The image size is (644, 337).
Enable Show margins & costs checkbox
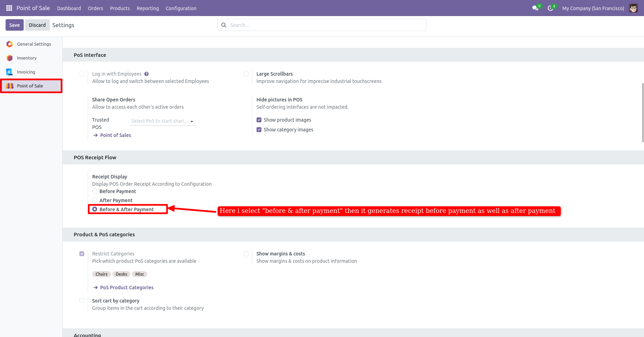246,254
